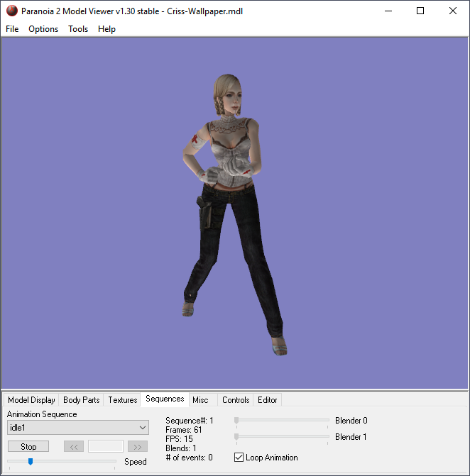Click the frame number input field
This screenshot has width=470, height=476.
106,446
